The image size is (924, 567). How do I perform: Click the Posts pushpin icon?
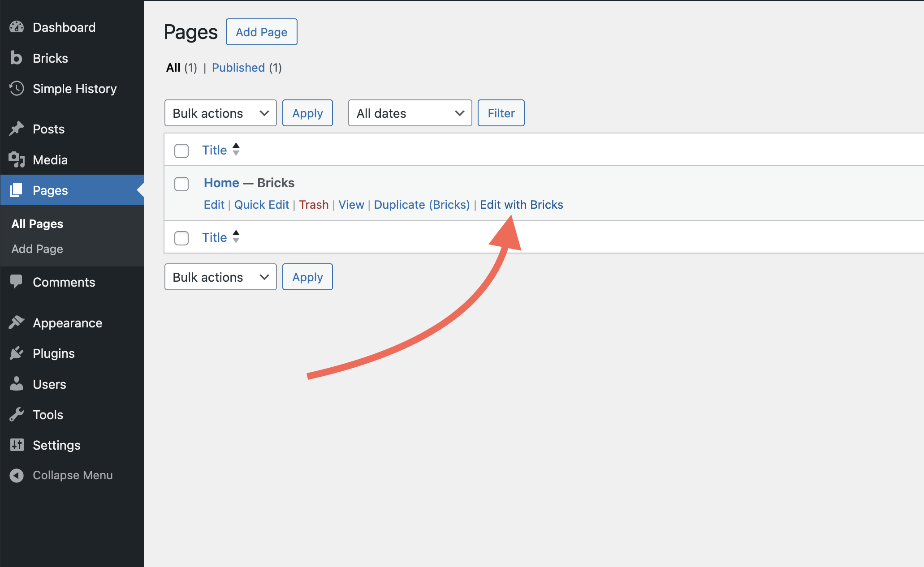coord(17,129)
